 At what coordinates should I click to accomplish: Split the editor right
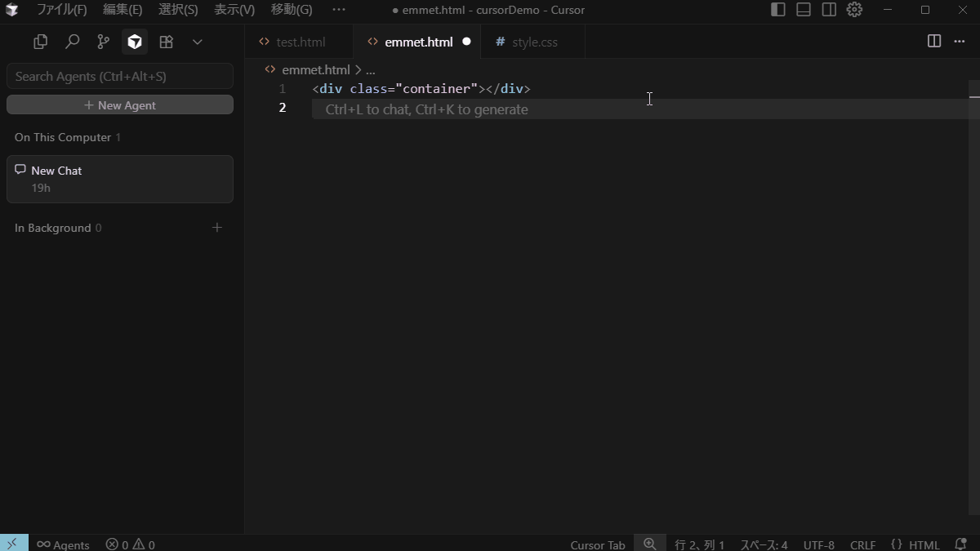tap(934, 42)
